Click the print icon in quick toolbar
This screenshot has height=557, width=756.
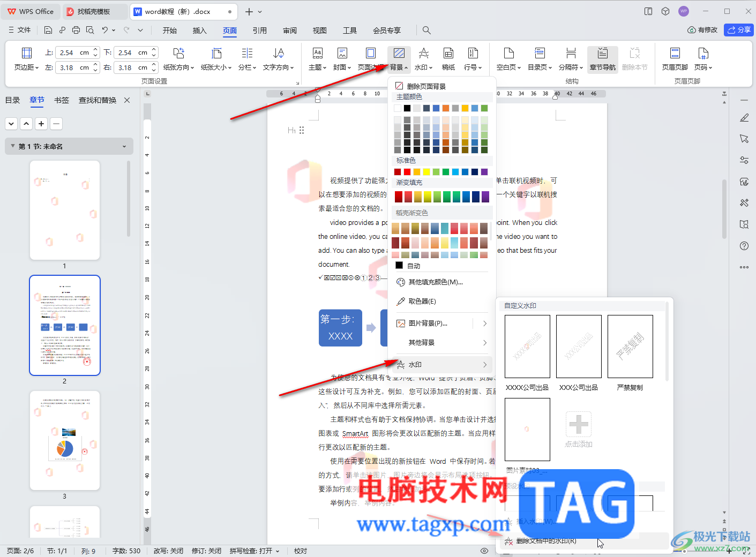76,30
